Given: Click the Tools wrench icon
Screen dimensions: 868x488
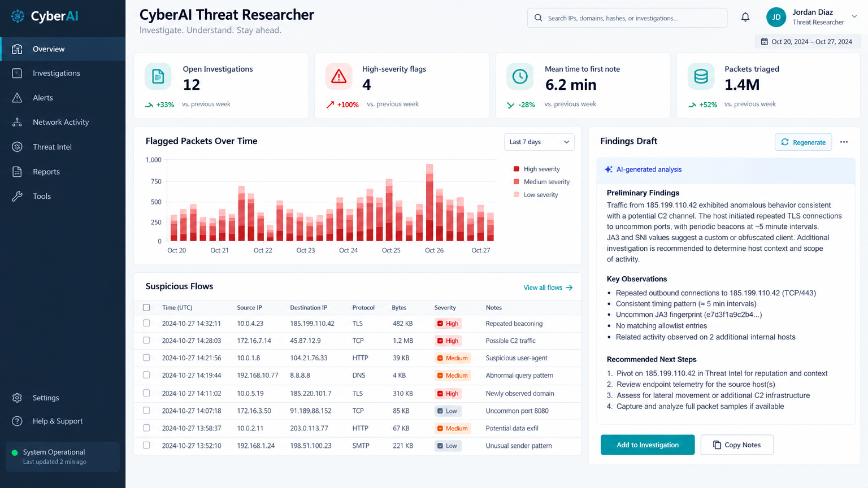Looking at the screenshot, I should point(18,196).
